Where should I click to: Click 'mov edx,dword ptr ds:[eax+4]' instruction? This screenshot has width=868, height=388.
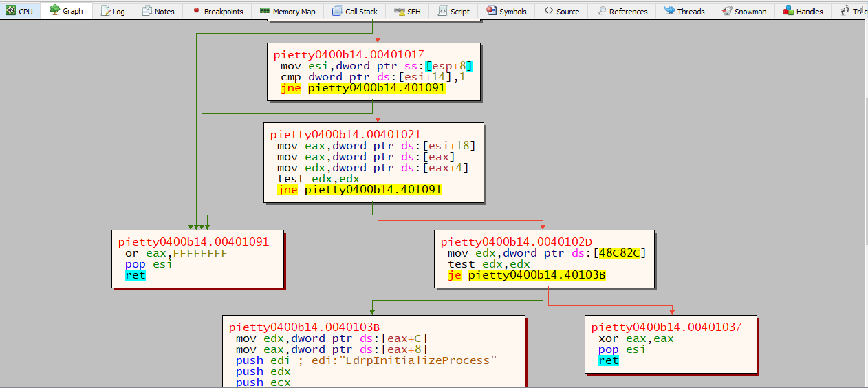coord(373,168)
